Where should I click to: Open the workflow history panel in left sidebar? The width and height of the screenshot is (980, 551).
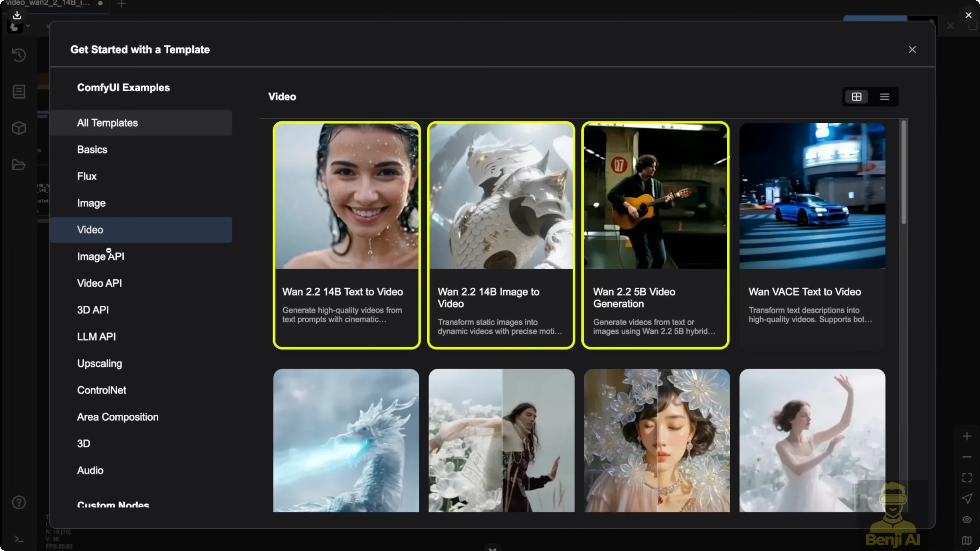(19, 55)
